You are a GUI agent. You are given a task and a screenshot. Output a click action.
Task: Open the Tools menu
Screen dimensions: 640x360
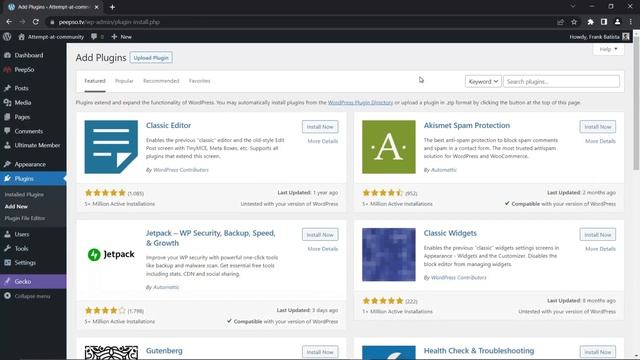[x=21, y=249]
